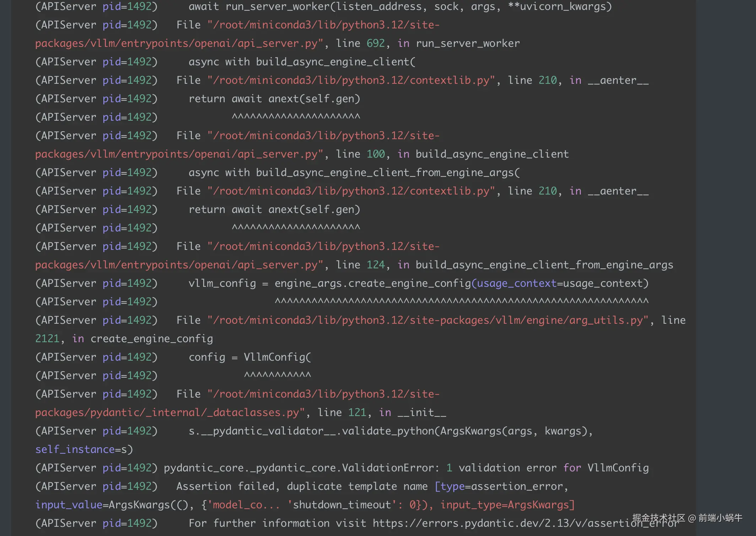Click 'await run_server_worker(listen_address' line
This screenshot has width=756, height=536.
pyautogui.click(x=400, y=6)
